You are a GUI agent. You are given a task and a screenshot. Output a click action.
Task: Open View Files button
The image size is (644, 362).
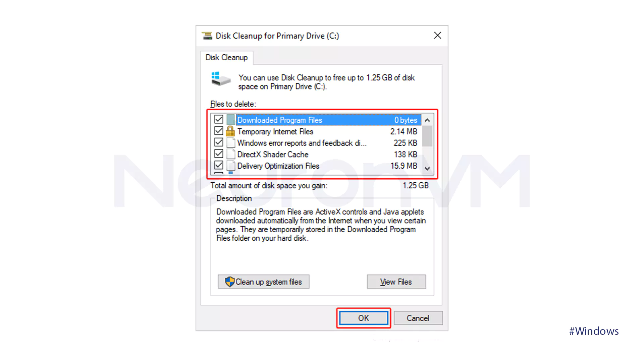pos(396,282)
